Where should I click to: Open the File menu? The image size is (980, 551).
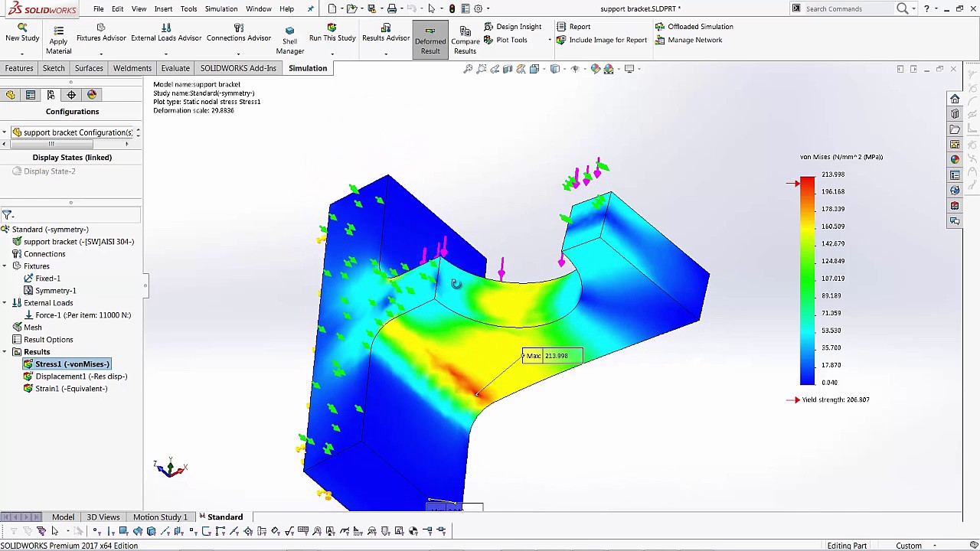(99, 8)
